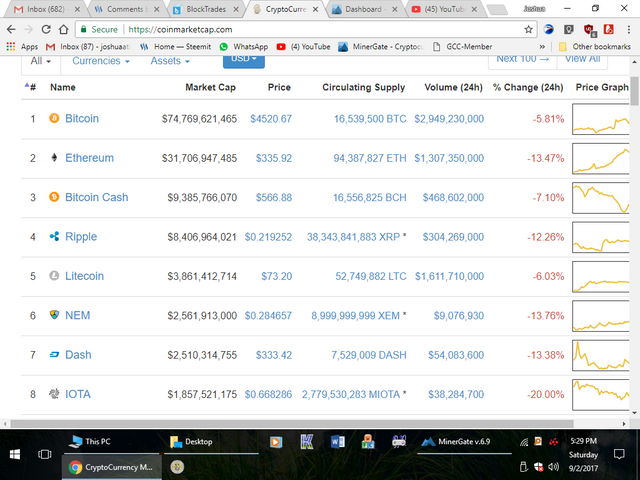640x480 pixels.
Task: Open Task View on the taskbar
Action: [44, 454]
